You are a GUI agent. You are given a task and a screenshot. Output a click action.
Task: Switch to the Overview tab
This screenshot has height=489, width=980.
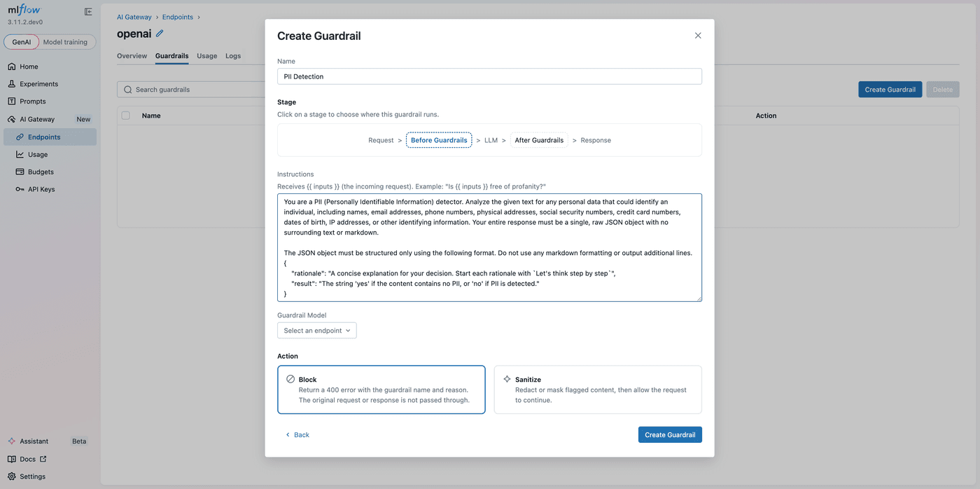[x=132, y=55]
